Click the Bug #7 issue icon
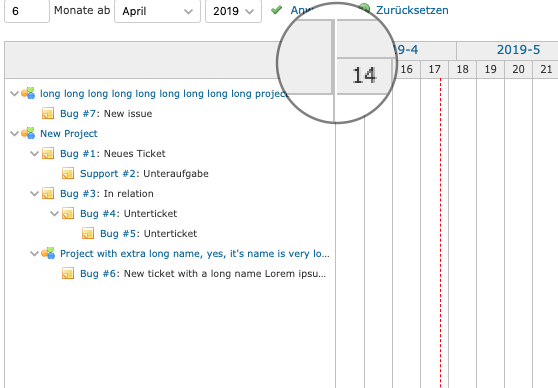Image resolution: width=558 pixels, height=388 pixels. 48,113
